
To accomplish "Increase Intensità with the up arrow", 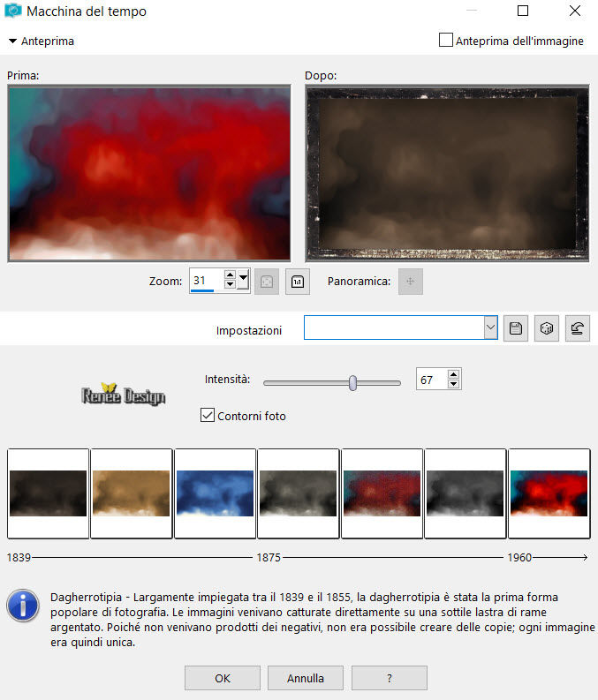I will click(x=454, y=374).
